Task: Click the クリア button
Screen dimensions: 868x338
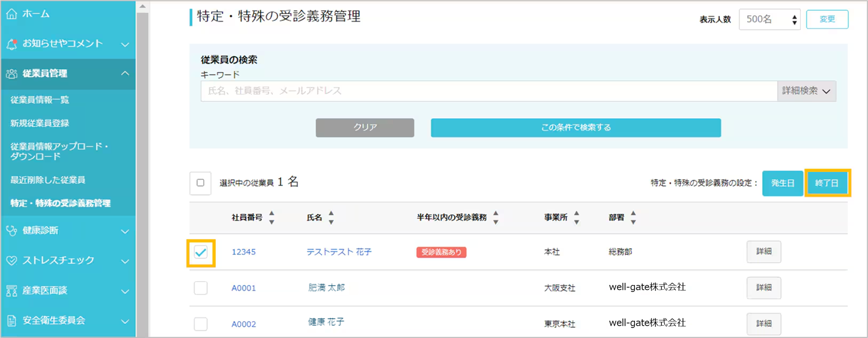Action: (x=365, y=128)
